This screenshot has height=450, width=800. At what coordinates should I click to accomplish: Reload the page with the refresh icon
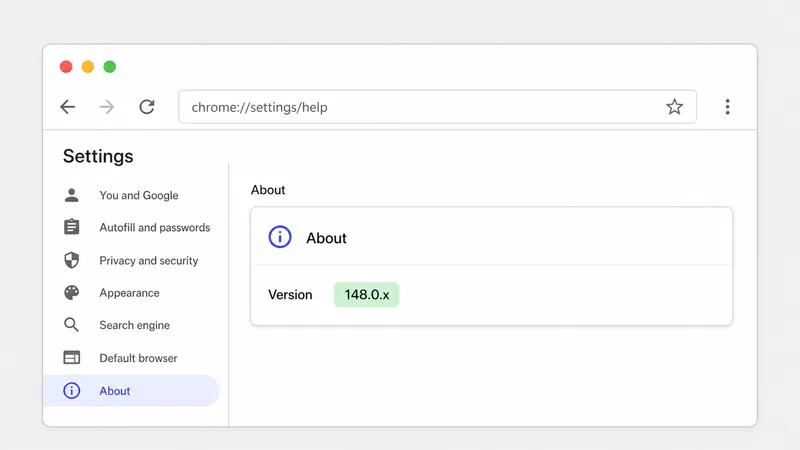click(x=147, y=107)
